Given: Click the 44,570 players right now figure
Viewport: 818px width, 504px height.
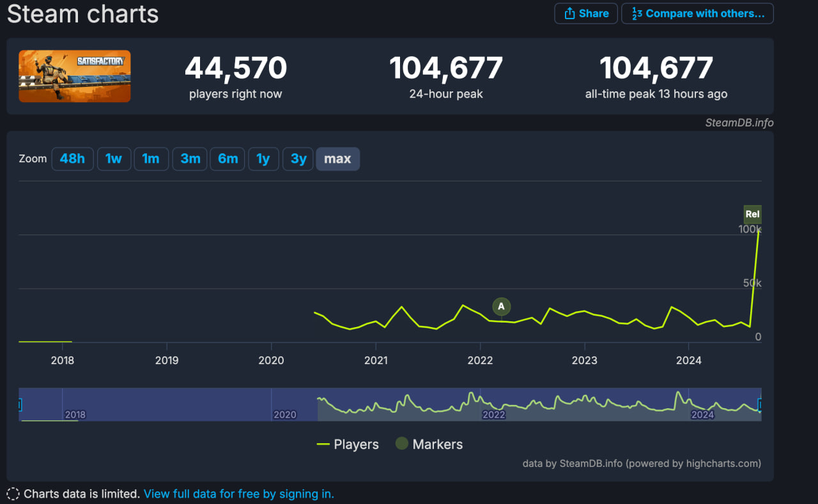Looking at the screenshot, I should (236, 68).
